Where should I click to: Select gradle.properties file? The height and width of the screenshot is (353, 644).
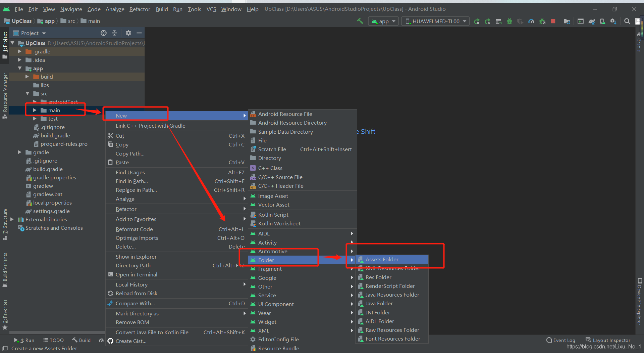click(54, 177)
